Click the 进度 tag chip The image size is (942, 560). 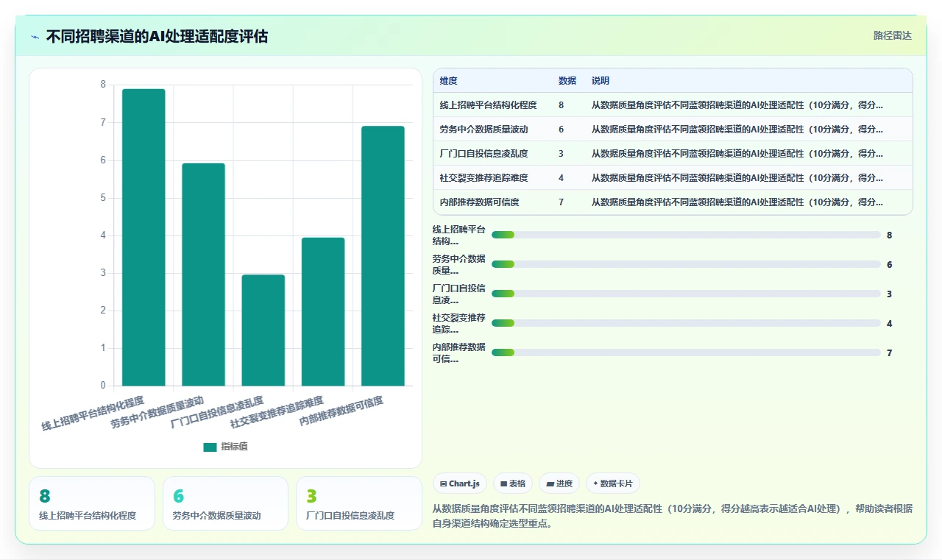(559, 483)
